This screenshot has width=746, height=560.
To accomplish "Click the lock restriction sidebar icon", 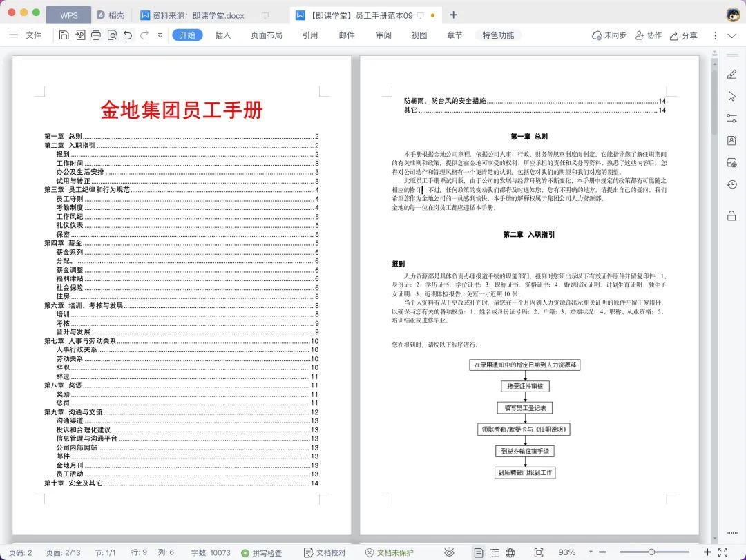I will 731,215.
